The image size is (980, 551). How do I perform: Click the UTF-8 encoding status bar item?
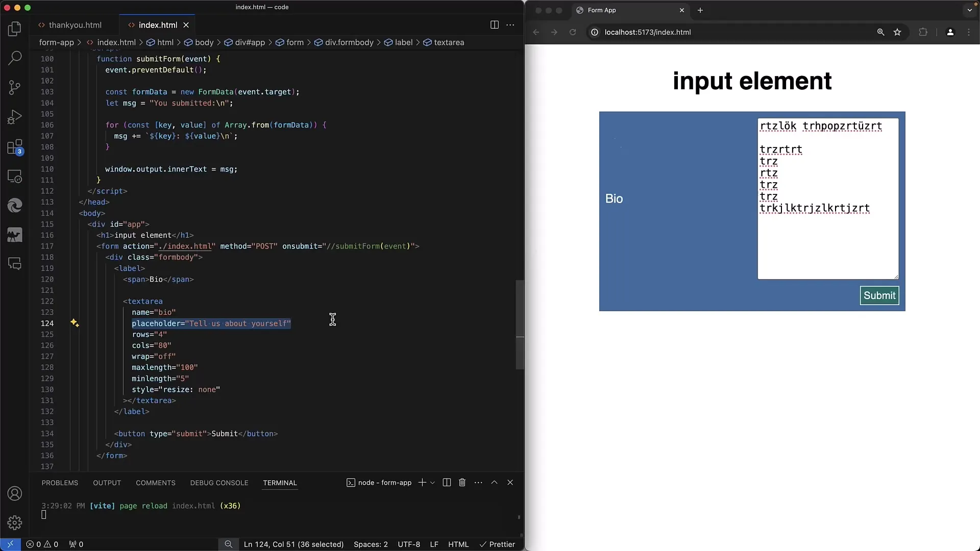(x=409, y=544)
